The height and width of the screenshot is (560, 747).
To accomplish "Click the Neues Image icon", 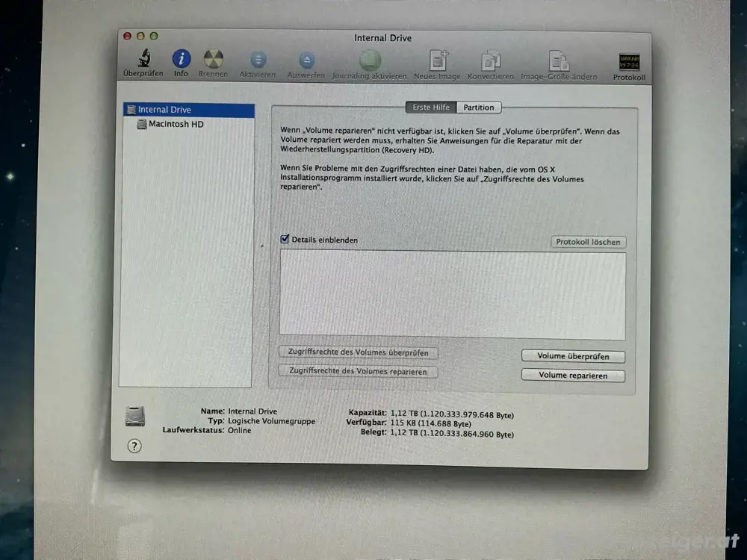I will tap(438, 60).
